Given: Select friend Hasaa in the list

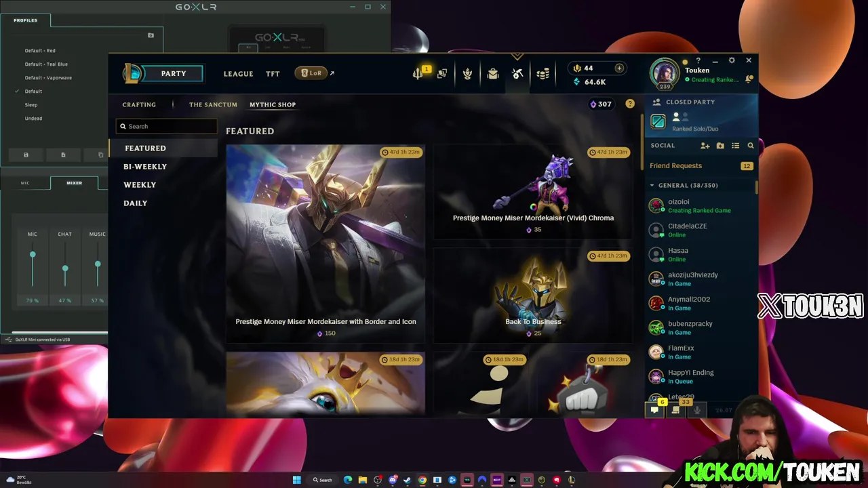Looking at the screenshot, I should click(x=701, y=254).
